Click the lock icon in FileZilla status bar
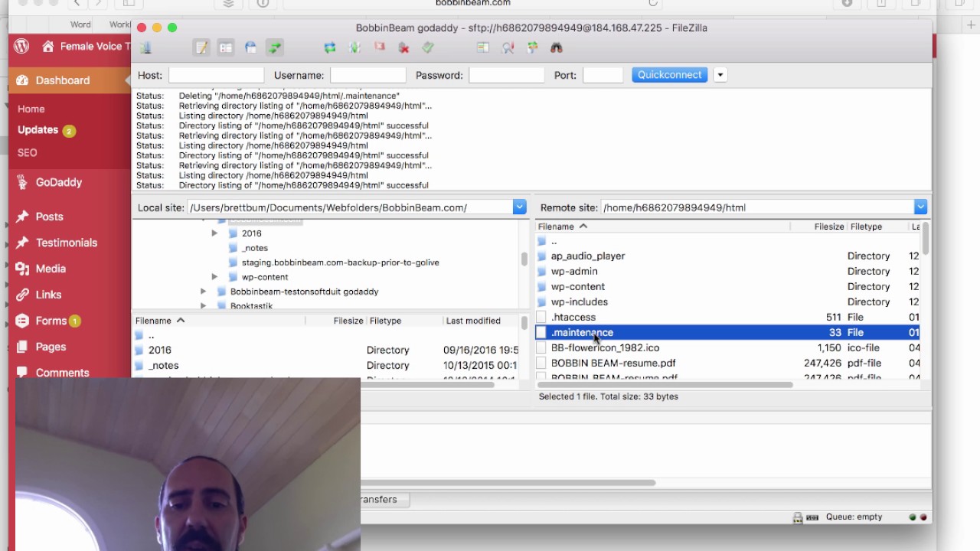Image resolution: width=980 pixels, height=551 pixels. tap(798, 517)
